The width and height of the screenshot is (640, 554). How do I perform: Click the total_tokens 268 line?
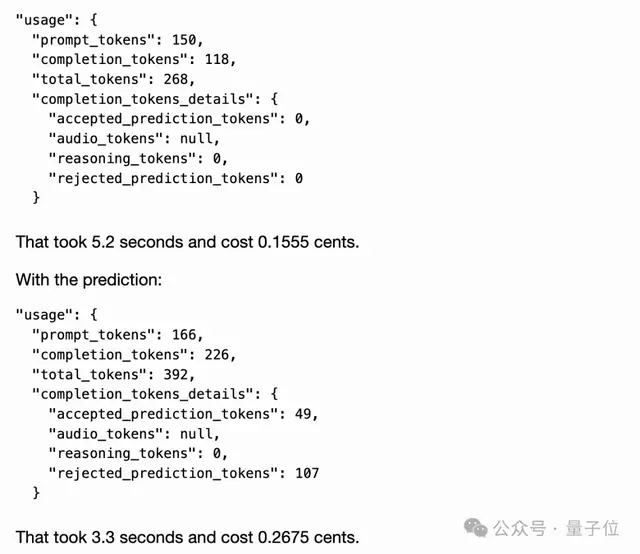[113, 79]
